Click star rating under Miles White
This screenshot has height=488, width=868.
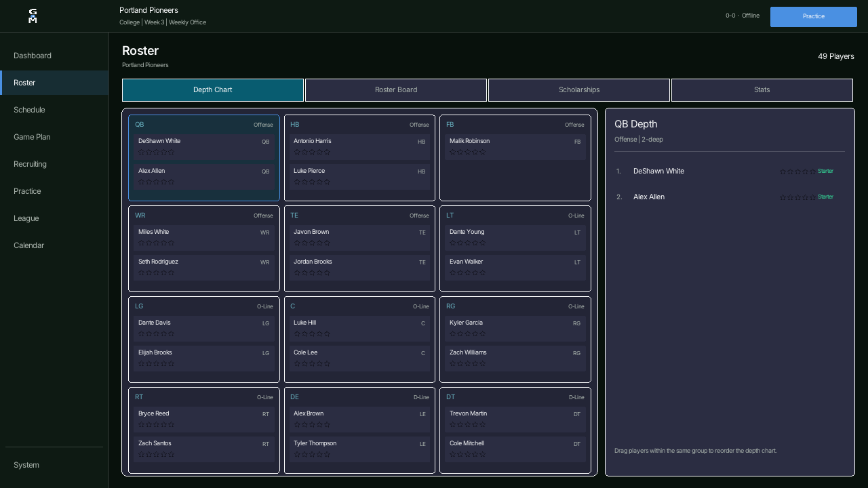click(157, 243)
